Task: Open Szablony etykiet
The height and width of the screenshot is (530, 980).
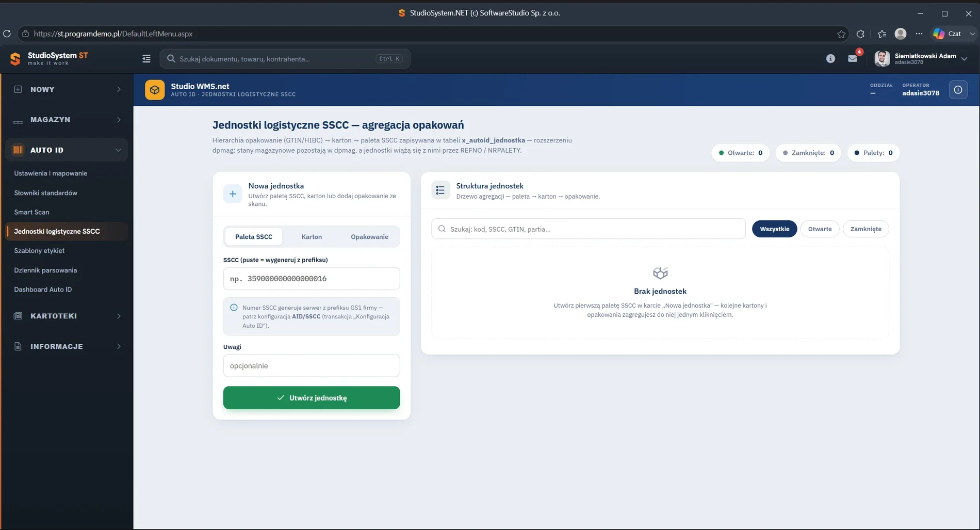Action: pos(39,251)
